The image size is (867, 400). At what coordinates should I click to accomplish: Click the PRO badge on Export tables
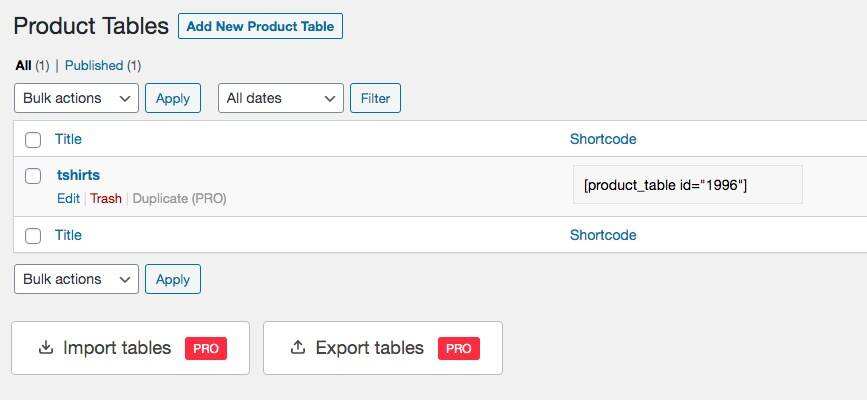click(x=459, y=348)
